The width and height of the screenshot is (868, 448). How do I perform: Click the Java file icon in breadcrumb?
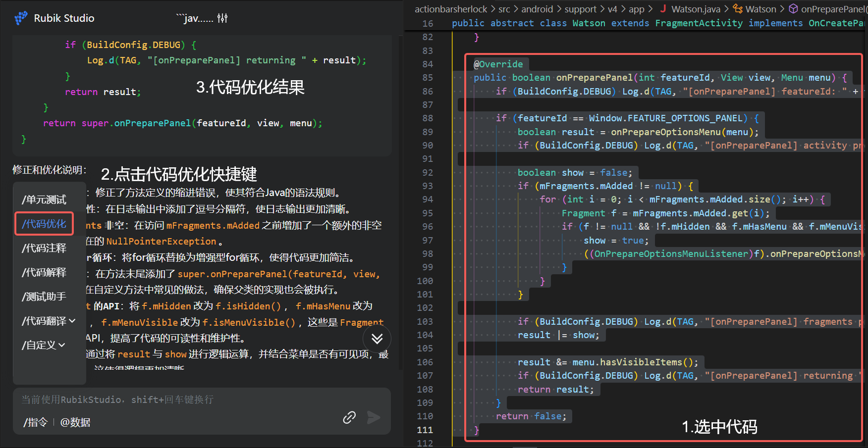pyautogui.click(x=663, y=8)
